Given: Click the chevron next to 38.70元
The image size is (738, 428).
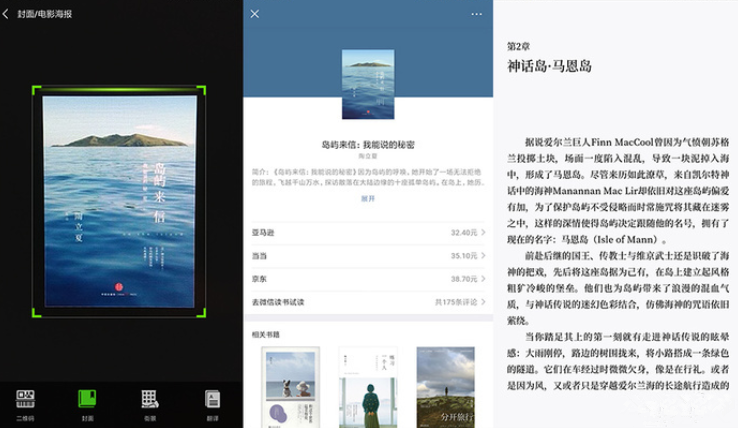Looking at the screenshot, I should [483, 279].
